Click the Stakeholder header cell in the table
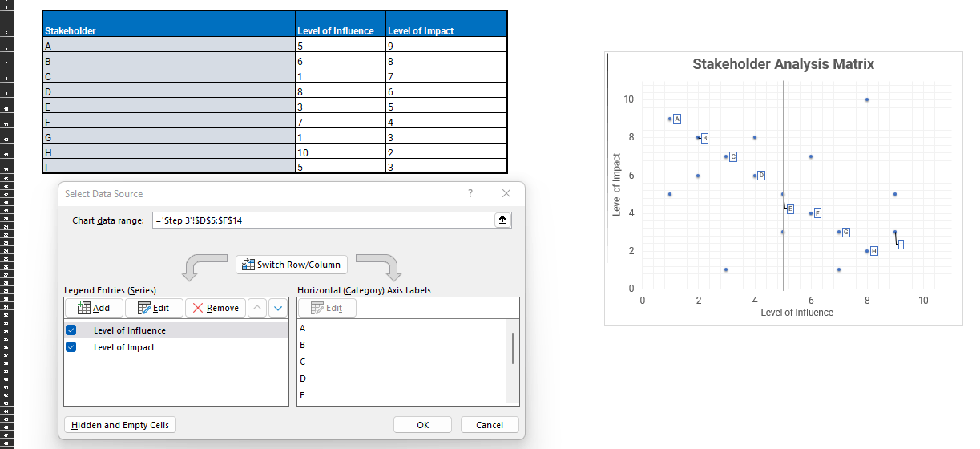This screenshot has width=980, height=449. click(169, 24)
